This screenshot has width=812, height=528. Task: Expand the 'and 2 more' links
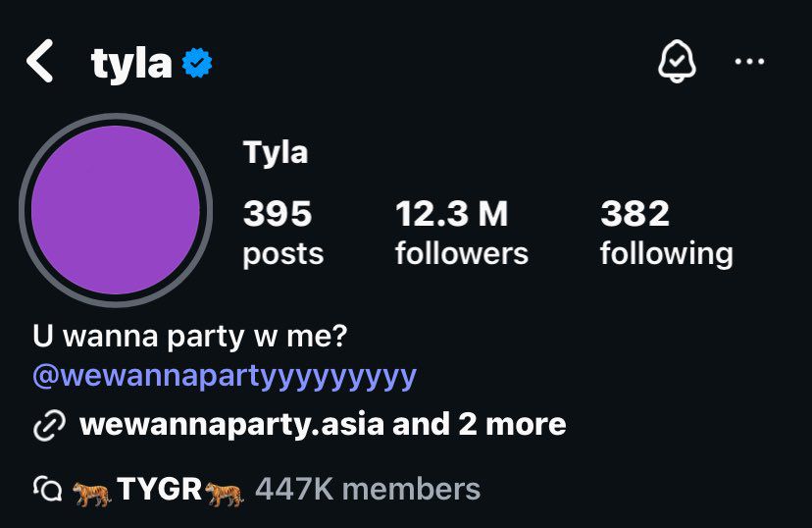coord(480,425)
